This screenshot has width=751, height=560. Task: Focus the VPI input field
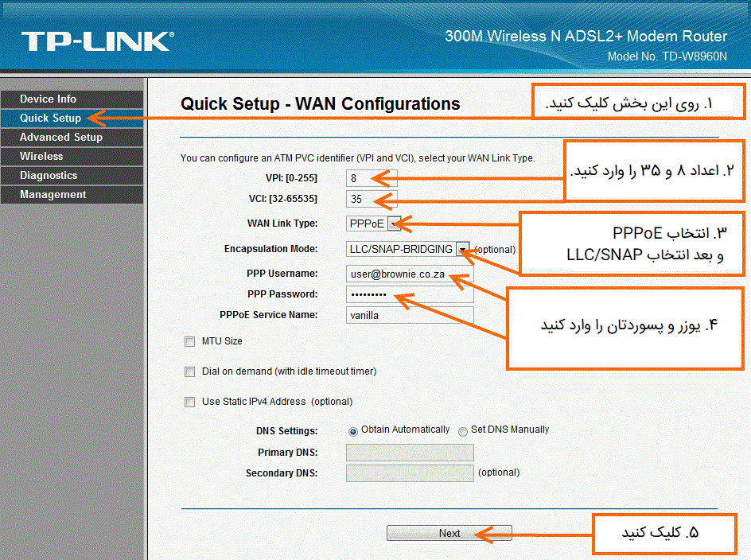372,178
